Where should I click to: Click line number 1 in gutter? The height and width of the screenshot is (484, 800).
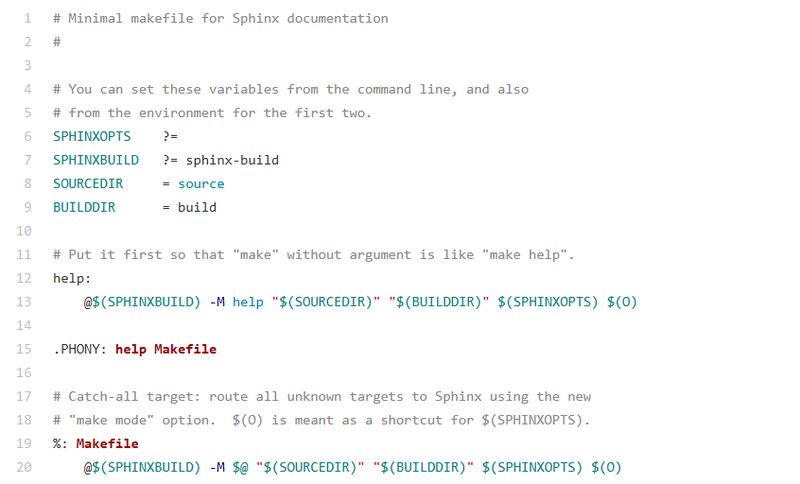pyautogui.click(x=28, y=18)
